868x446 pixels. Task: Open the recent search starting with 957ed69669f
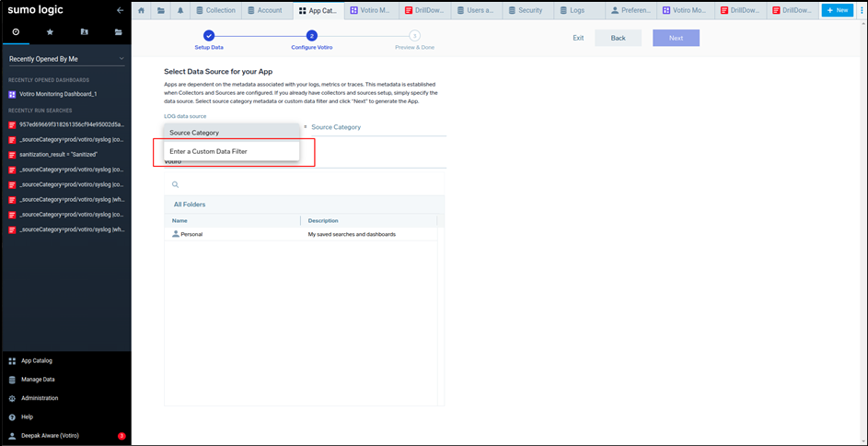tap(66, 124)
